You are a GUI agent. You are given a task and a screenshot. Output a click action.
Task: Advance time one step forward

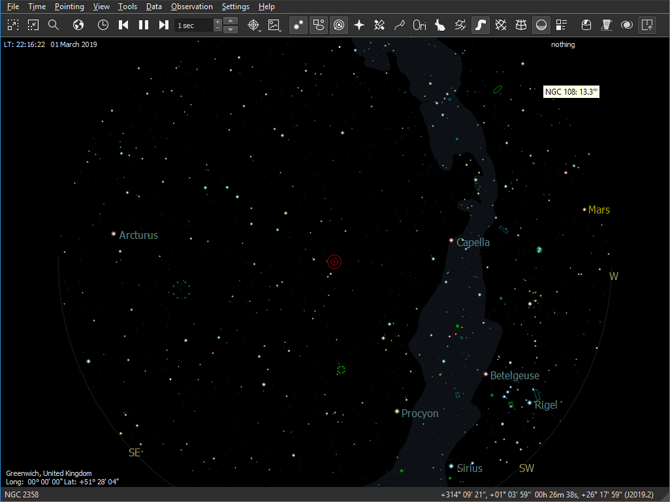[164, 25]
